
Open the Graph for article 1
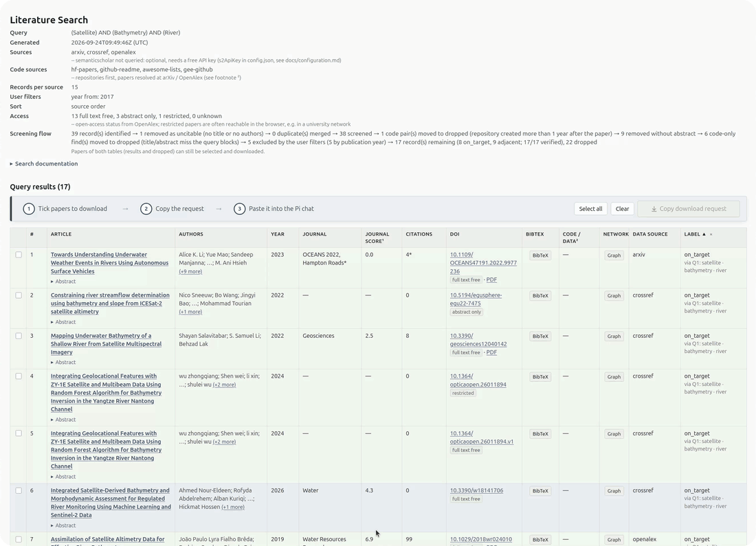[614, 255]
